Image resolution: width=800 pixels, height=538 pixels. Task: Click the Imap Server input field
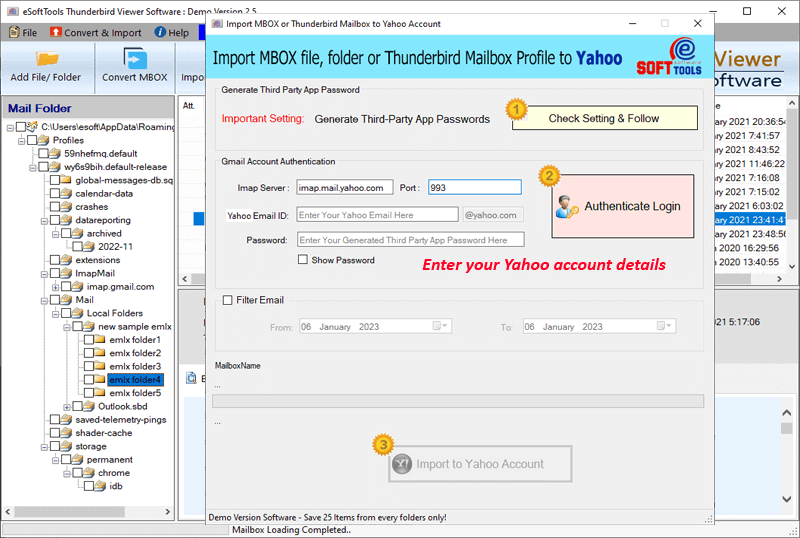[x=345, y=188]
